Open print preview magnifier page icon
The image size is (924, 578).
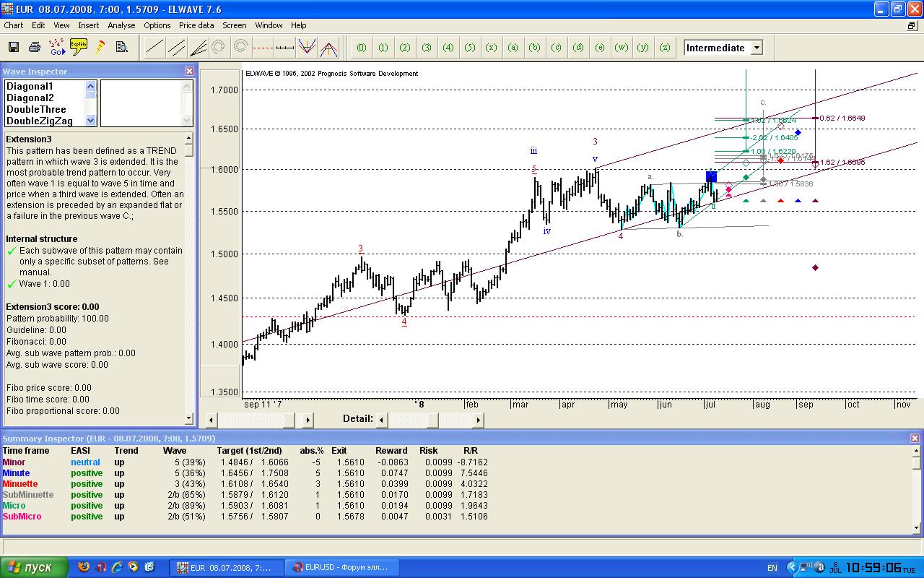(121, 48)
